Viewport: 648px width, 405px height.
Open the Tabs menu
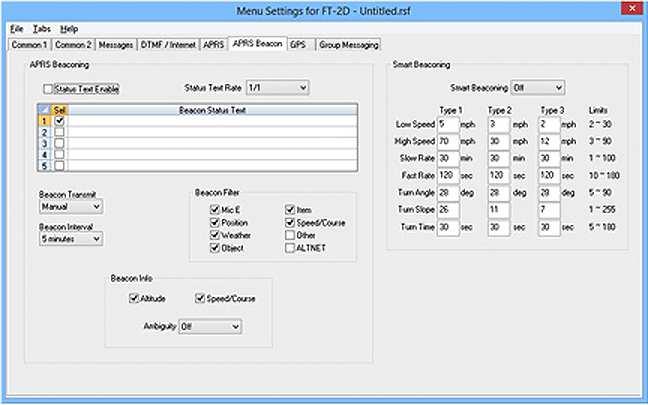click(42, 29)
